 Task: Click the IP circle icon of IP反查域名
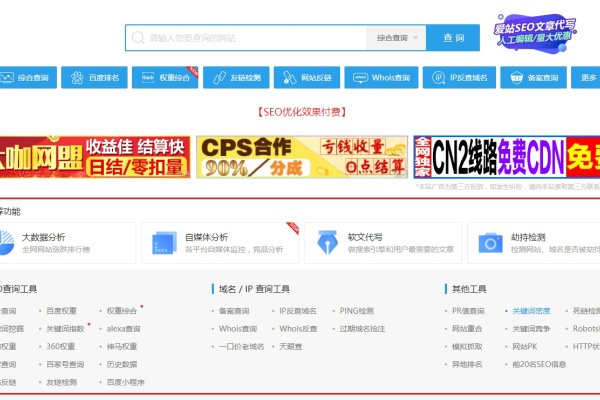point(438,78)
